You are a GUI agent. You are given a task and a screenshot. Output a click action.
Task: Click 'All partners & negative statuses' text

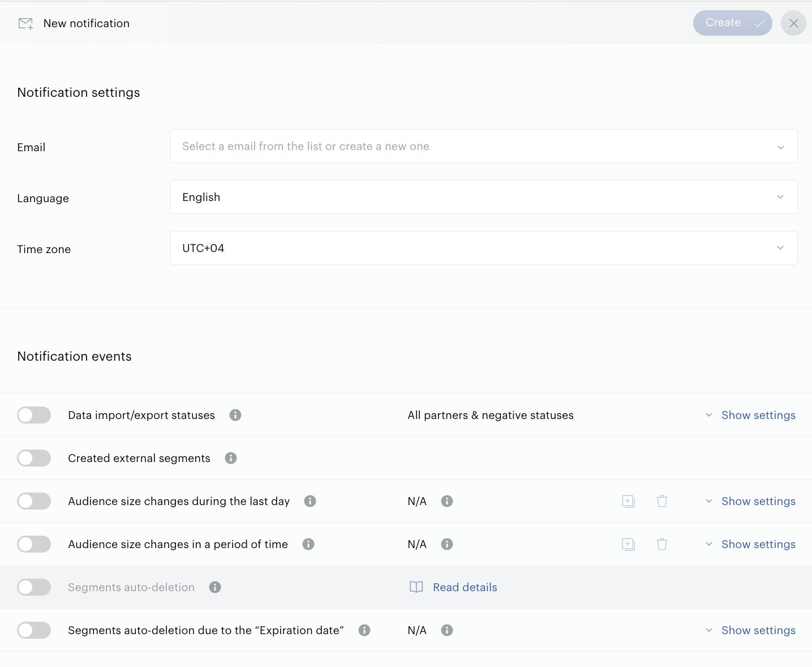pos(491,415)
